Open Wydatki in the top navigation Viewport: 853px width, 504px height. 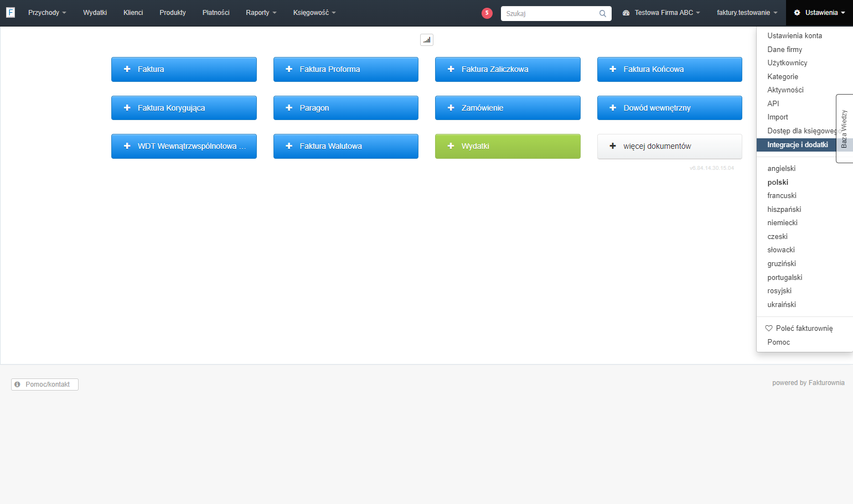tap(95, 13)
